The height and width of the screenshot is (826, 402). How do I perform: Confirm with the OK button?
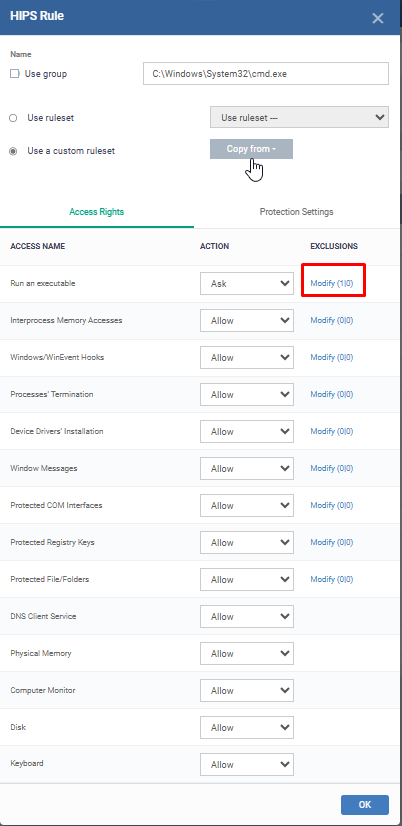[x=365, y=804]
